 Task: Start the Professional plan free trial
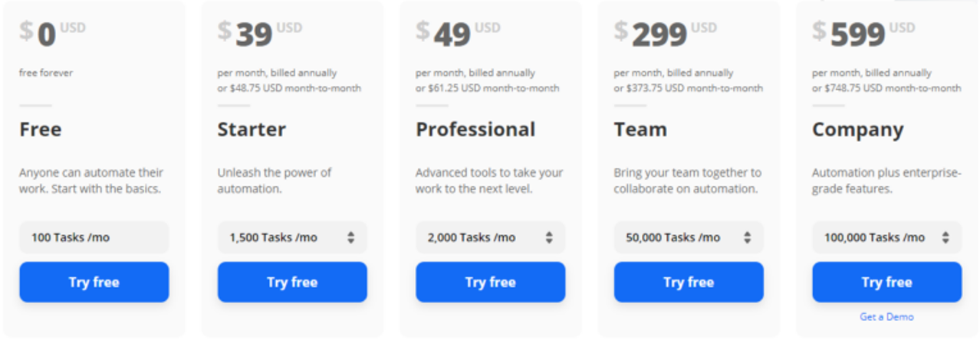click(490, 282)
